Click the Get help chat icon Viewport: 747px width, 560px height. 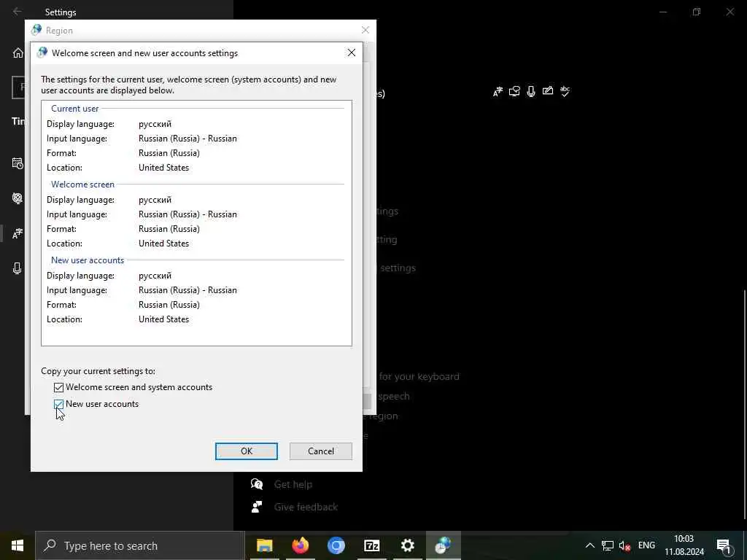[x=257, y=484]
